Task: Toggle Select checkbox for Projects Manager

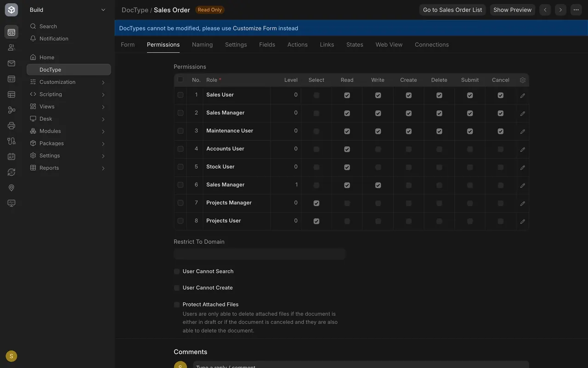Action: coord(316,203)
